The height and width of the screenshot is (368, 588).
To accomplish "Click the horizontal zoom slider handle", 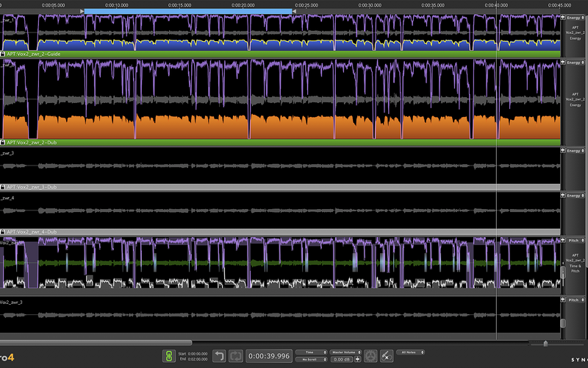I will pyautogui.click(x=545, y=343).
